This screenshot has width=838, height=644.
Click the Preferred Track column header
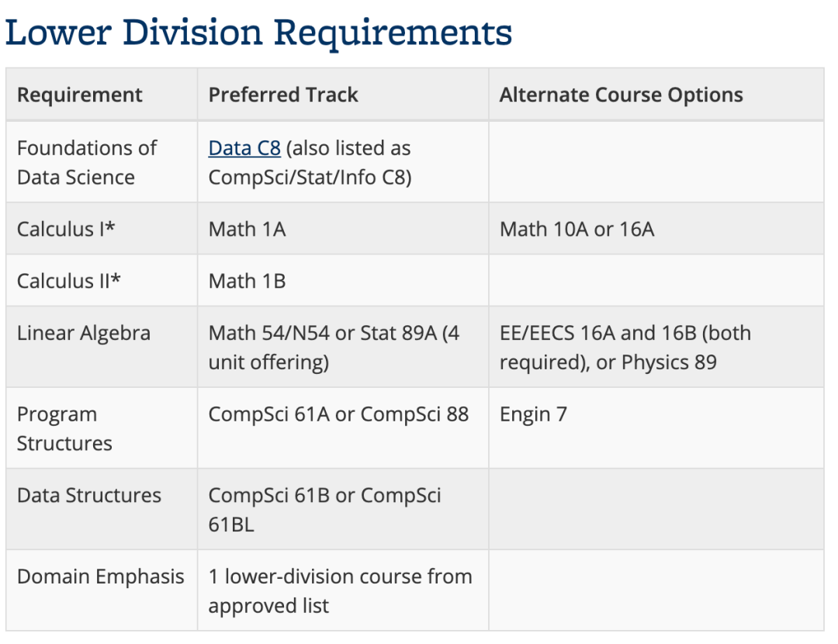283,95
